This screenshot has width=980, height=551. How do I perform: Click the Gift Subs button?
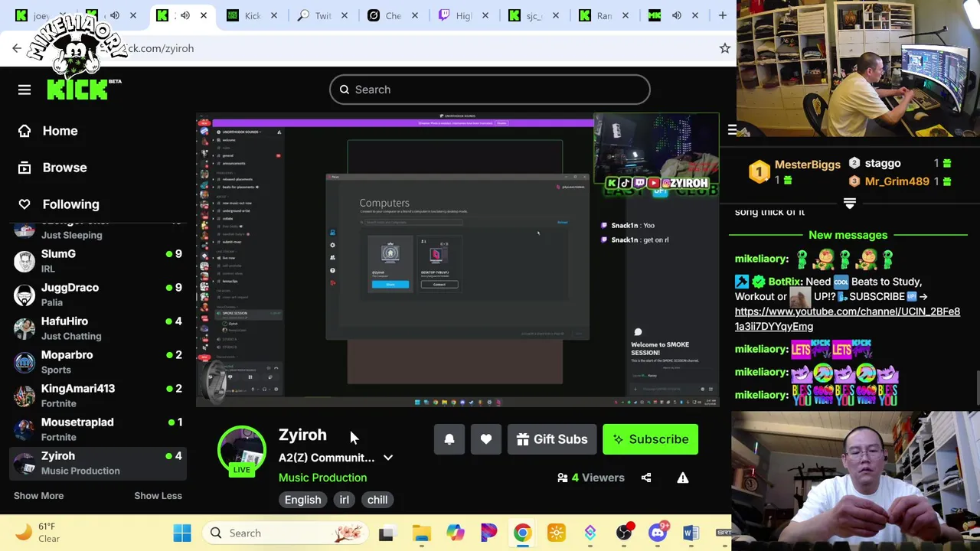[552, 439]
